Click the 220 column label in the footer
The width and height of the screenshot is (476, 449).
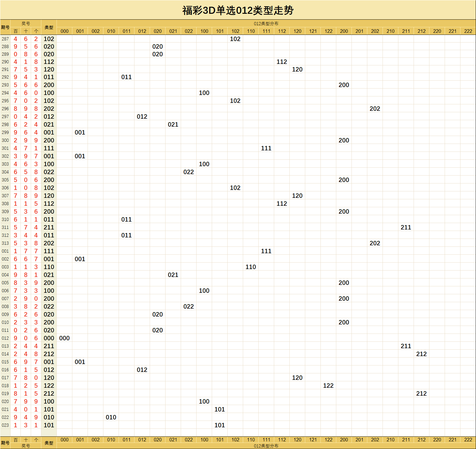437,440
